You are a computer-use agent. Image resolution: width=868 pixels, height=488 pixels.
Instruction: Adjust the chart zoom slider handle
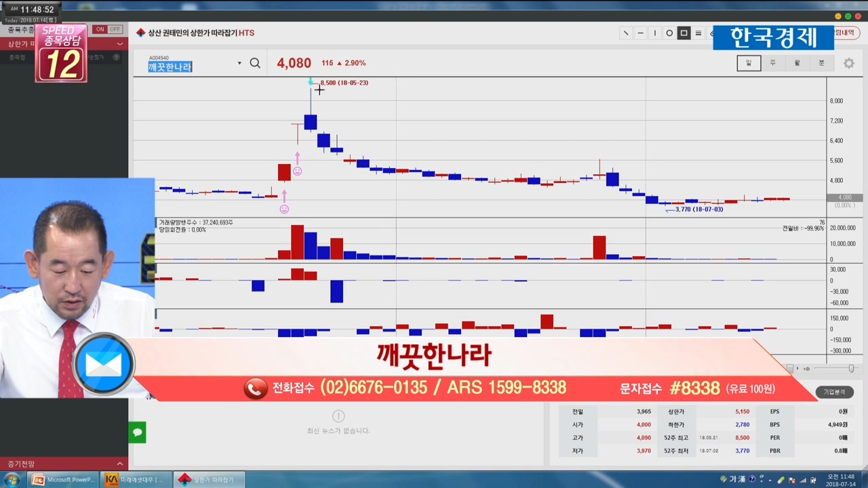tap(851, 368)
